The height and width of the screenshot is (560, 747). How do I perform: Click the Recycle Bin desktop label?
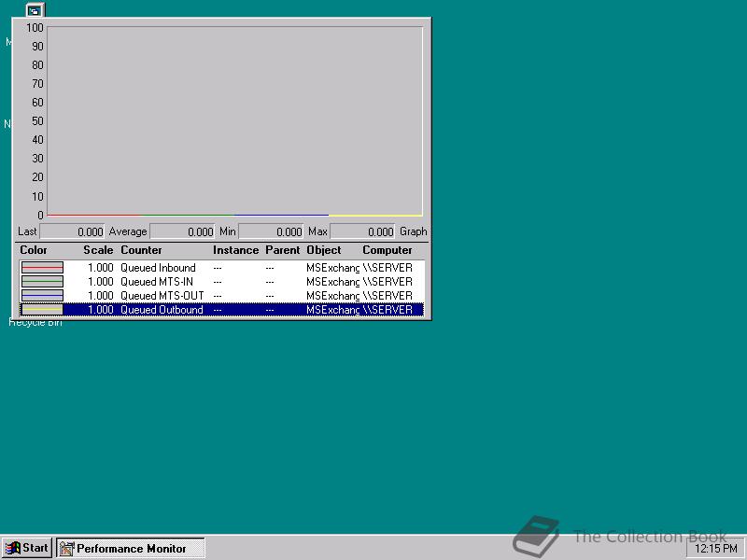coord(35,323)
